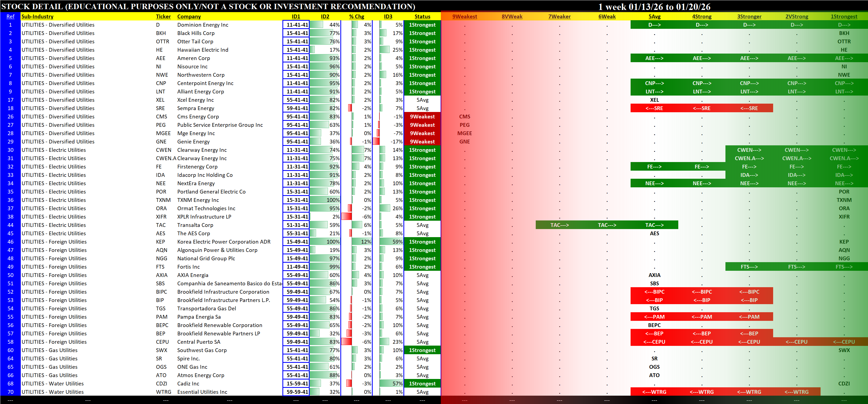Click the green 1Strongest status for Dominion Energy
Viewport: 868px width, 404px height.
(x=422, y=25)
